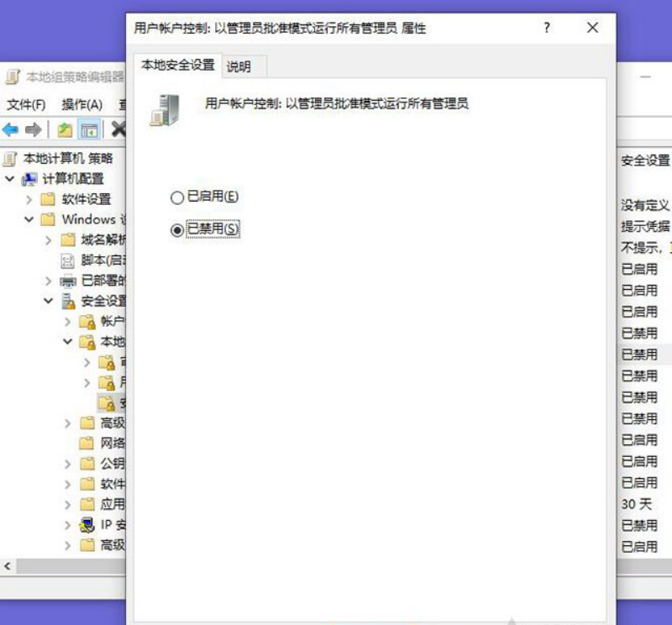
Task: Click the left arrow of horizontal scrollbar
Action: (8, 567)
